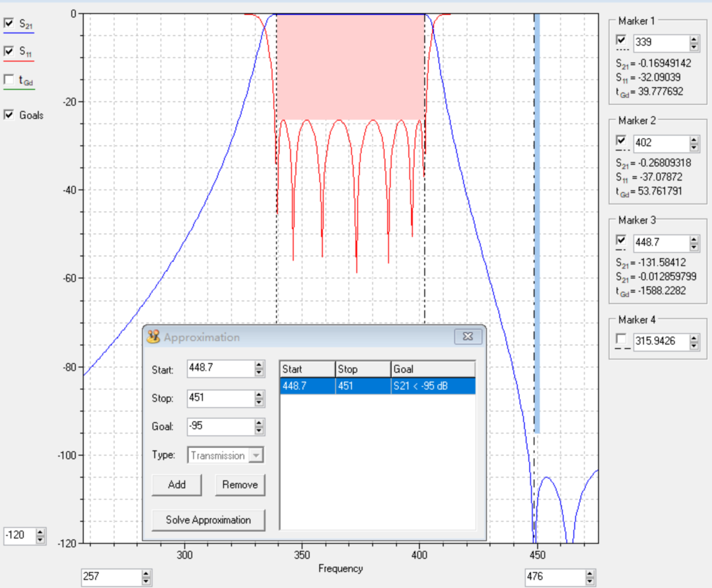The width and height of the screenshot is (712, 588).
Task: Click the Marker 2 frequency field
Action: (x=660, y=143)
